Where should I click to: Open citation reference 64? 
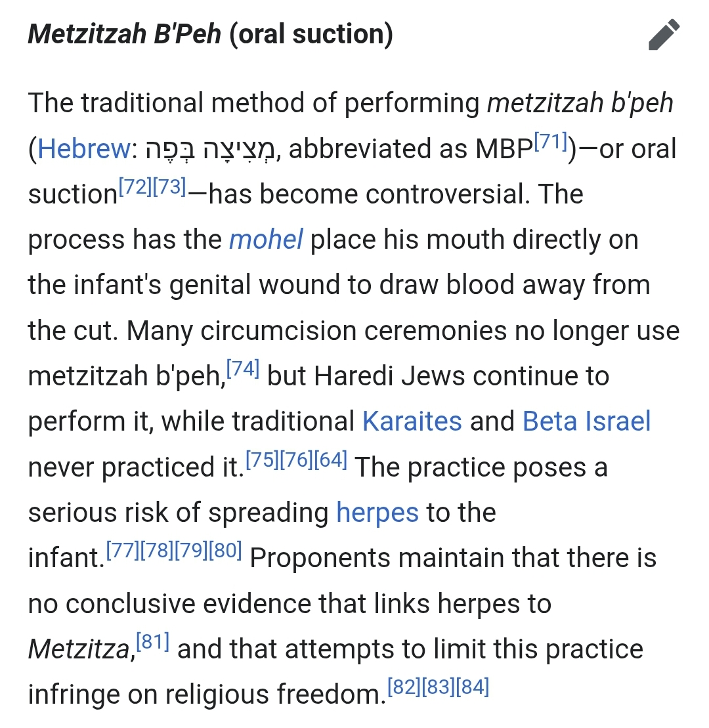coord(331,460)
